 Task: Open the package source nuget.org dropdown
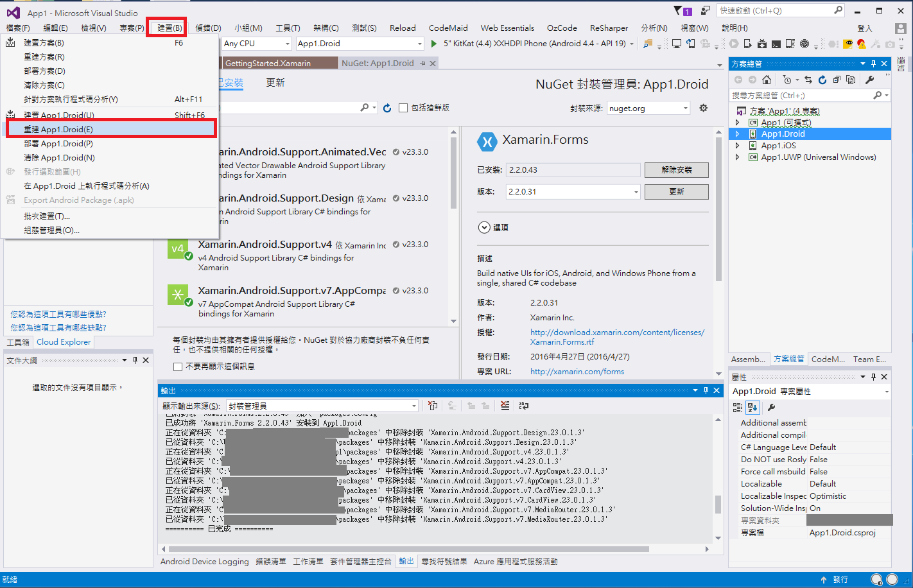click(648, 108)
